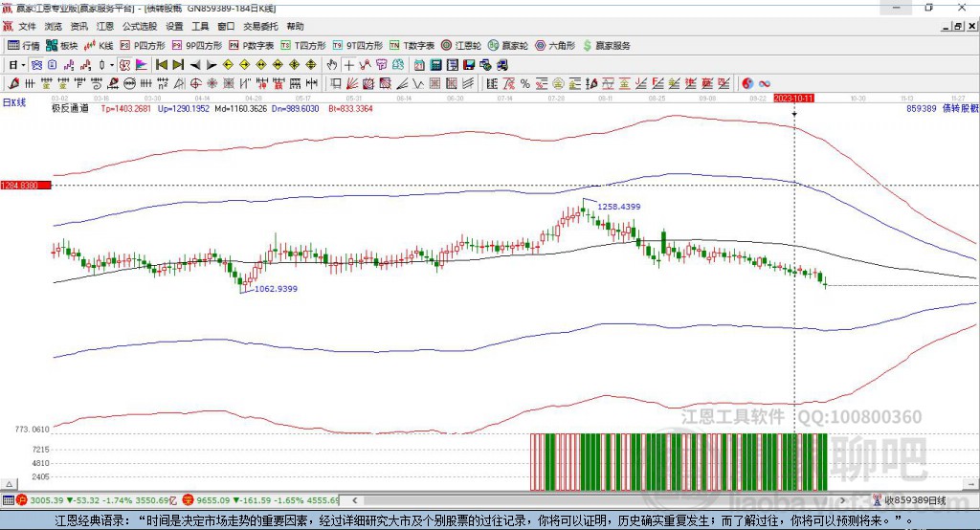Select the red pencil drawing tool

click(x=13, y=84)
